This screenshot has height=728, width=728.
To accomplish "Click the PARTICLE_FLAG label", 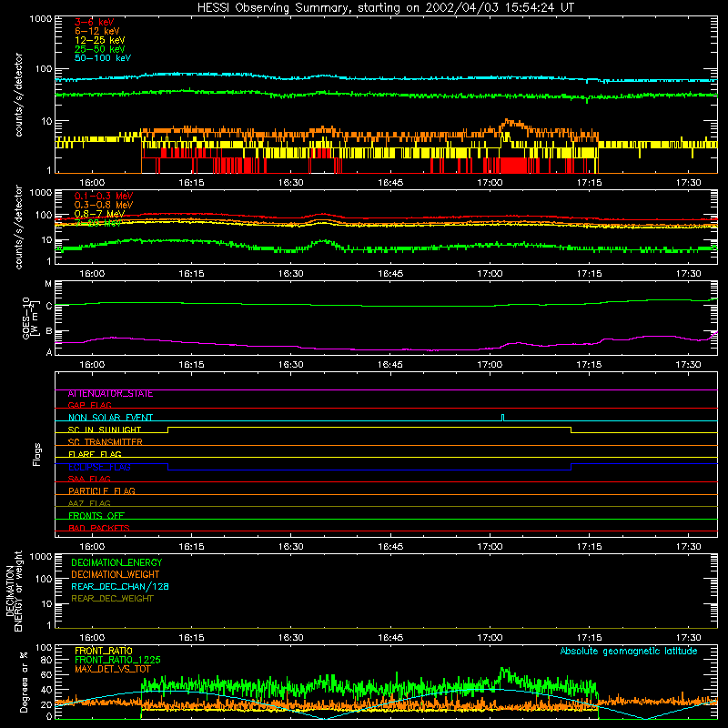I will (x=102, y=490).
